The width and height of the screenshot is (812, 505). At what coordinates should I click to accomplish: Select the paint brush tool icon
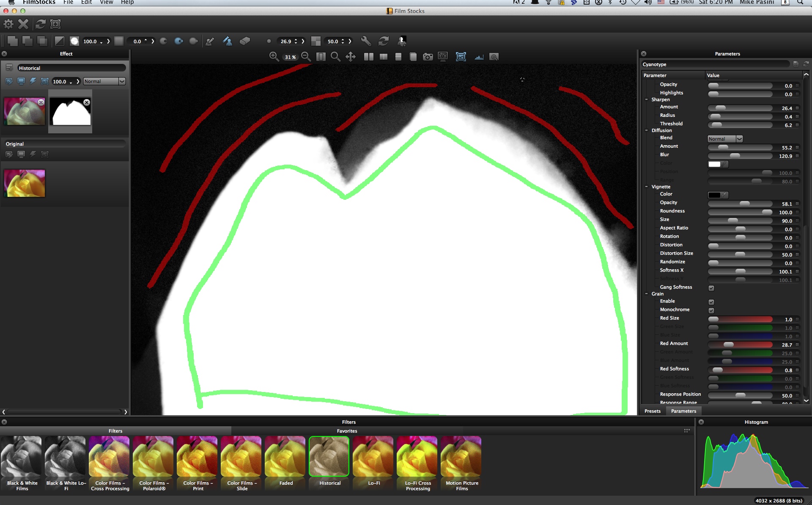coord(210,41)
